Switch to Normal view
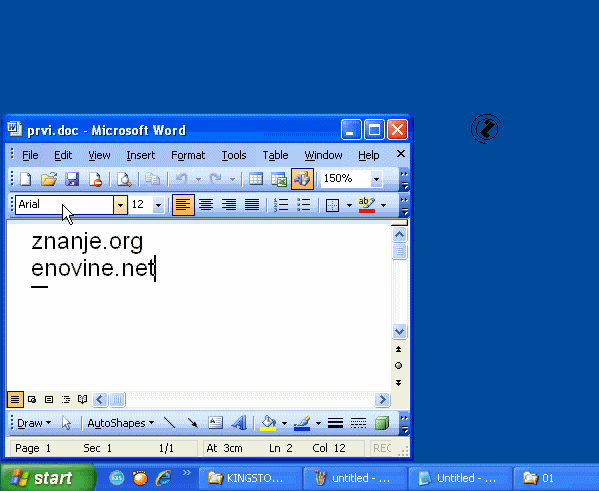The height and width of the screenshot is (491, 599). click(15, 400)
